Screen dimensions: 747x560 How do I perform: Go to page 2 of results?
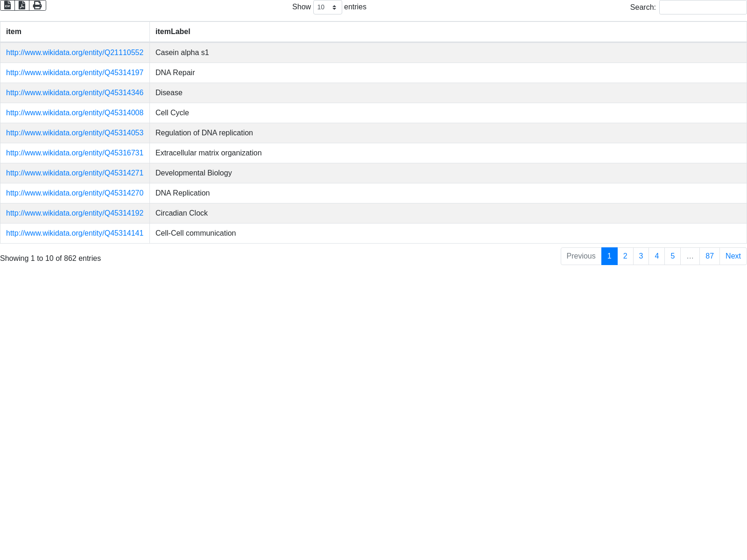[x=625, y=256]
